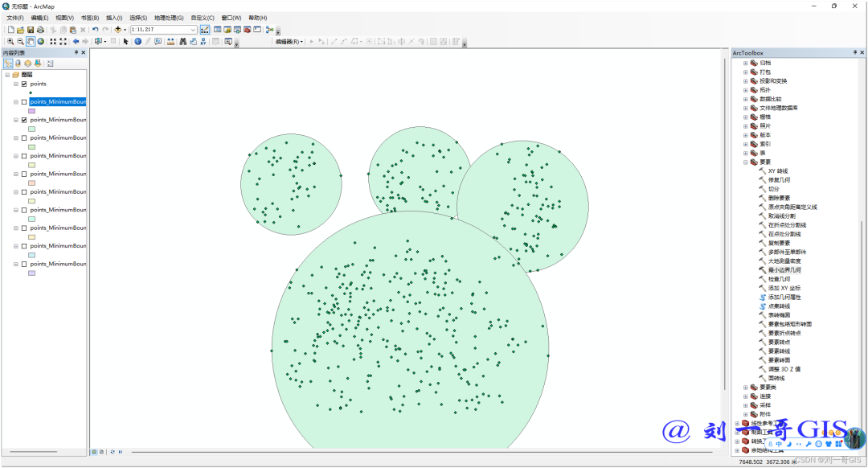
Task: Select the Zoom Out tool
Action: click(20, 42)
